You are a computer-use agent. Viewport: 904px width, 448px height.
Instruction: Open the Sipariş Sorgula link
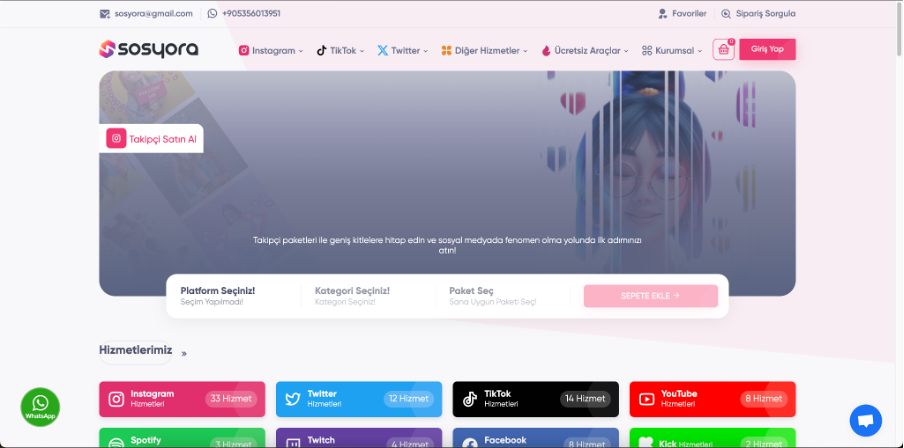coord(758,14)
